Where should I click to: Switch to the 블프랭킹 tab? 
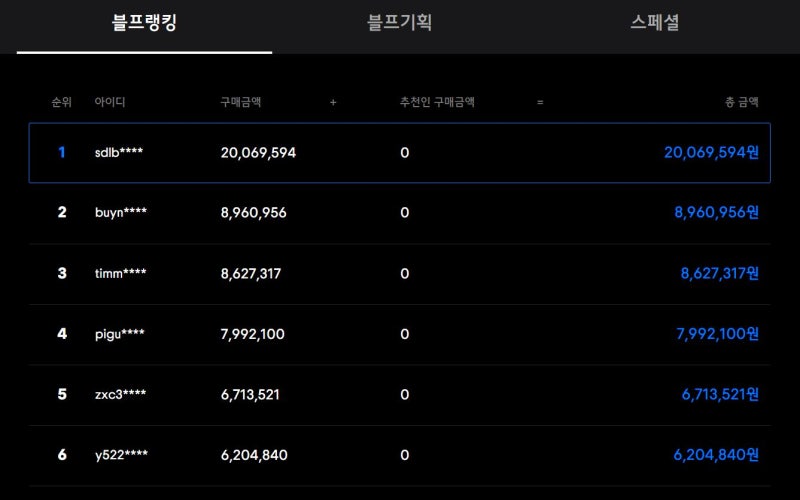(x=144, y=23)
